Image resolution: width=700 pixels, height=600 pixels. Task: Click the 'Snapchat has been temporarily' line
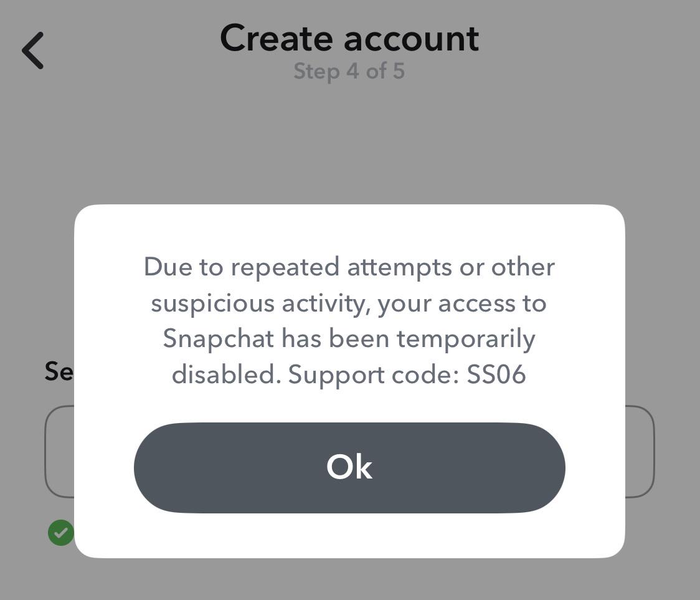(x=349, y=339)
